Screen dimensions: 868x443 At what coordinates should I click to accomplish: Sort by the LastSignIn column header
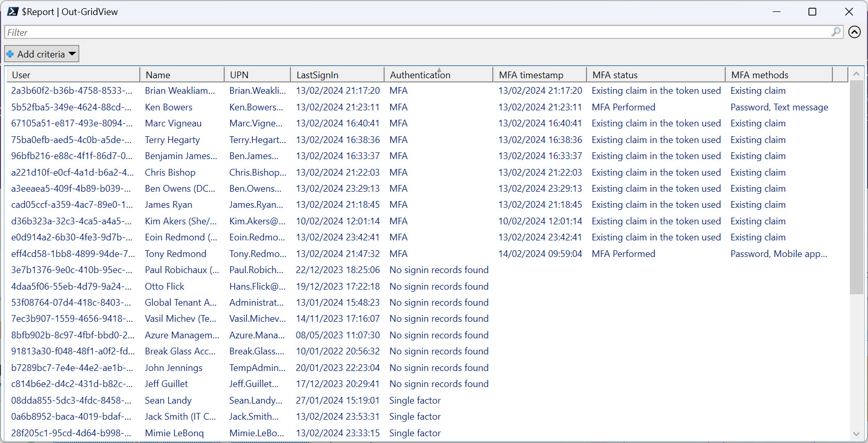tap(336, 75)
